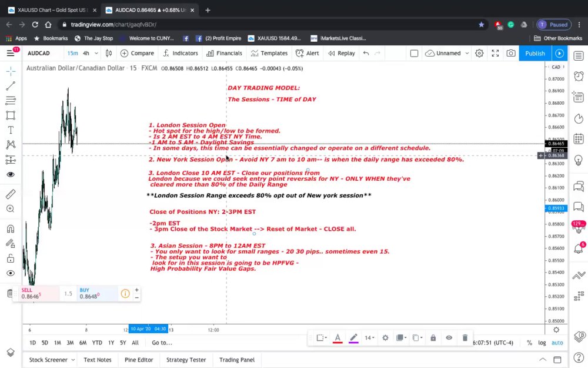This screenshot has width=588, height=368.
Task: Select the trend line drawing tool
Action: pos(11,86)
